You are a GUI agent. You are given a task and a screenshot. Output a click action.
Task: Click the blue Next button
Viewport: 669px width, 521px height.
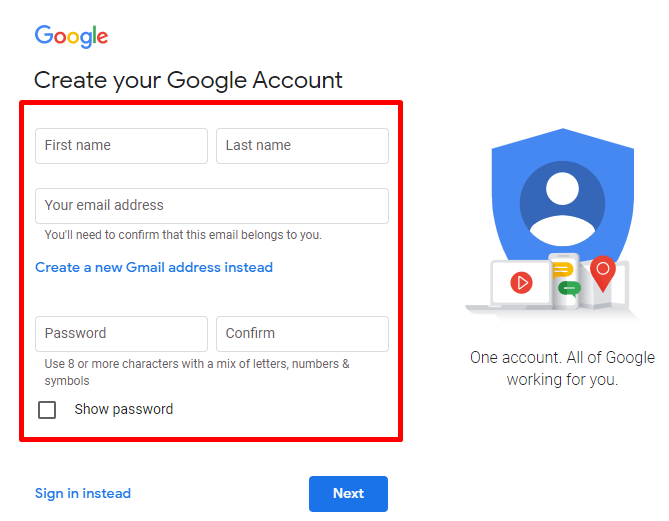pos(348,494)
